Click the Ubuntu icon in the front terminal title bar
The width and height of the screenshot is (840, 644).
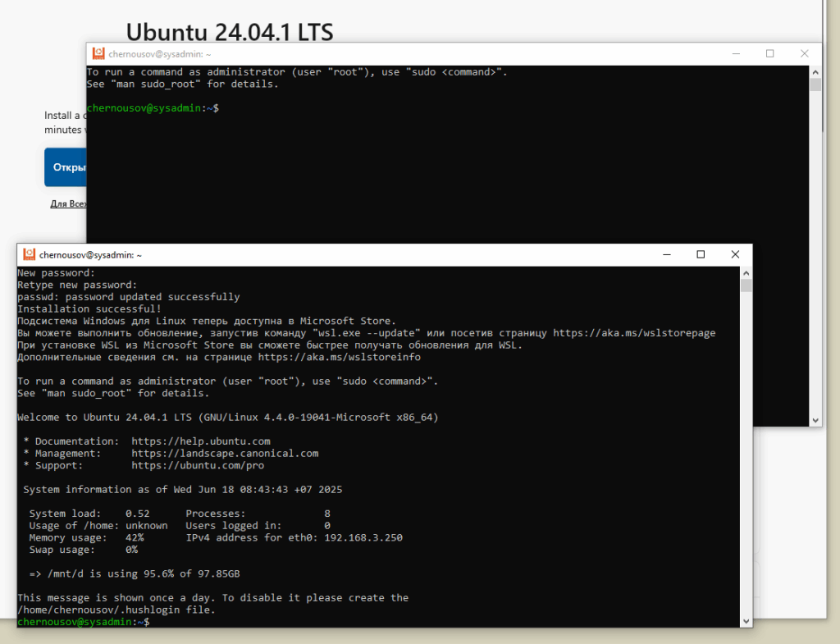29,255
